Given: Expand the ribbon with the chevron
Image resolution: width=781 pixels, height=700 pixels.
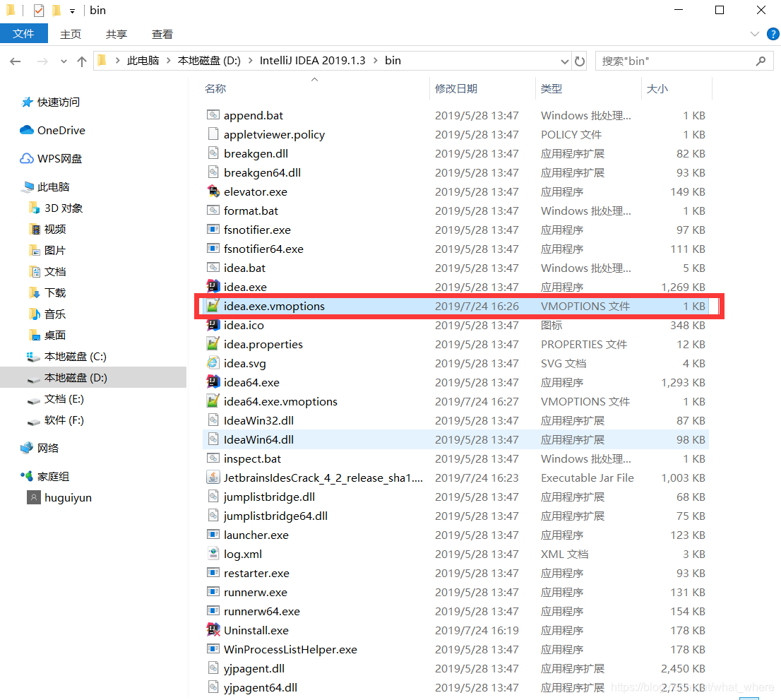Looking at the screenshot, I should coord(755,34).
